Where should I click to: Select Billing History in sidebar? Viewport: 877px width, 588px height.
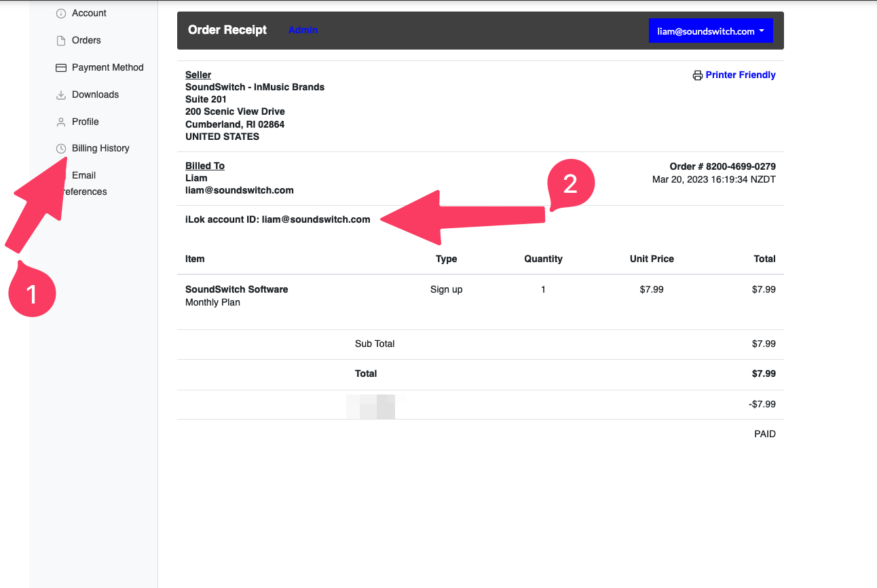coord(100,148)
